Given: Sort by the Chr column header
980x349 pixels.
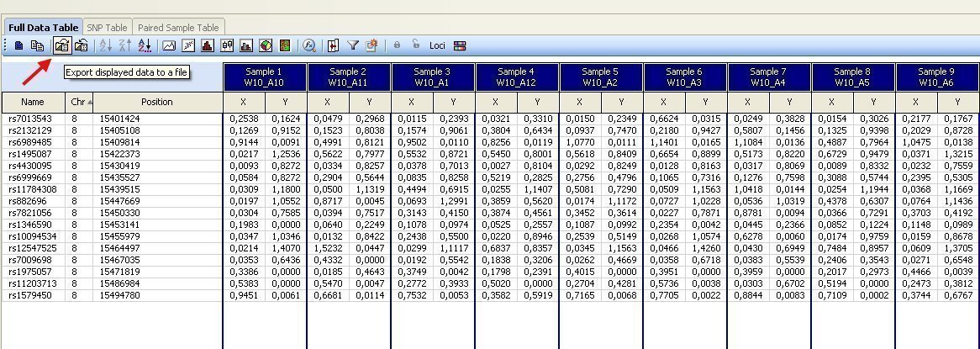Looking at the screenshot, I should click(81, 102).
